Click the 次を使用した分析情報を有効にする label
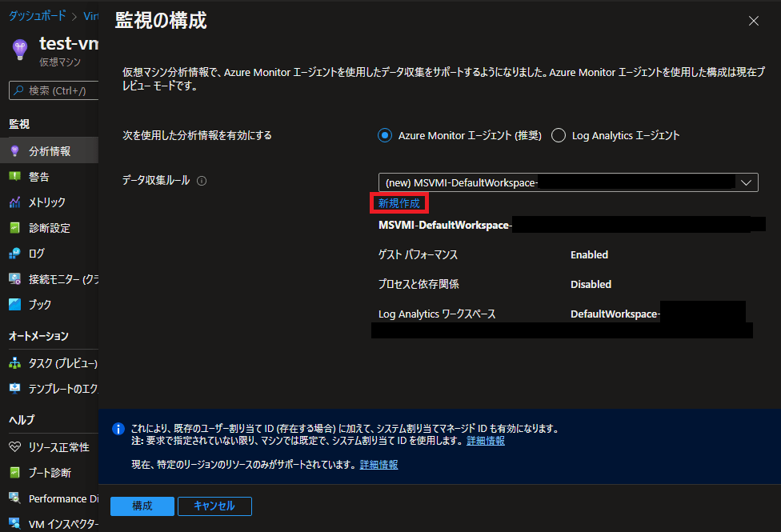Screen dimensions: 781x532 coord(197,135)
